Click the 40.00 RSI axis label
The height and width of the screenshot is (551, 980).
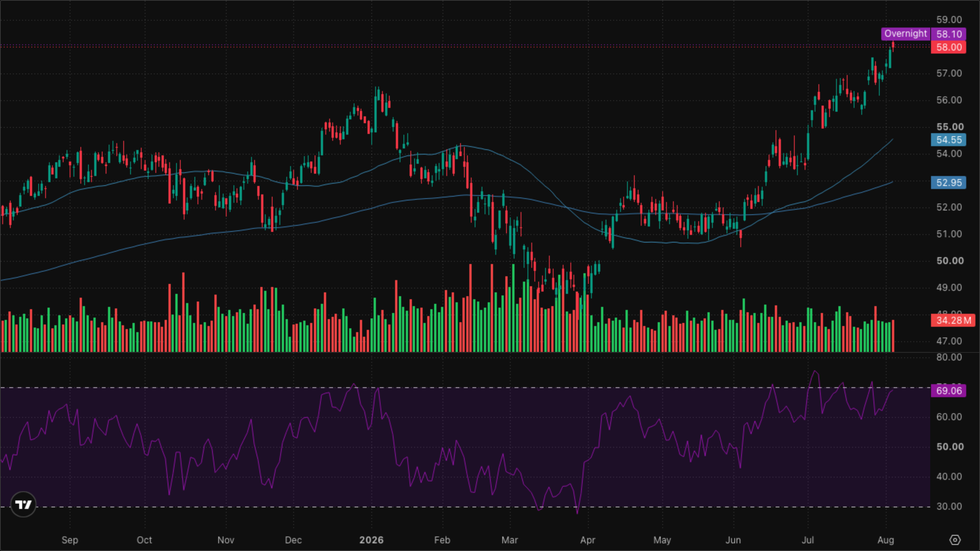pos(949,477)
